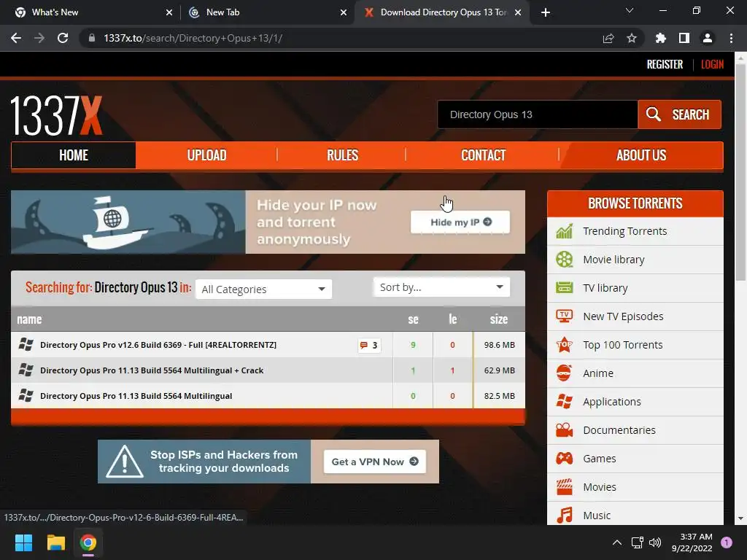This screenshot has height=560, width=747.
Task: Click the Games controller icon
Action: point(564,459)
